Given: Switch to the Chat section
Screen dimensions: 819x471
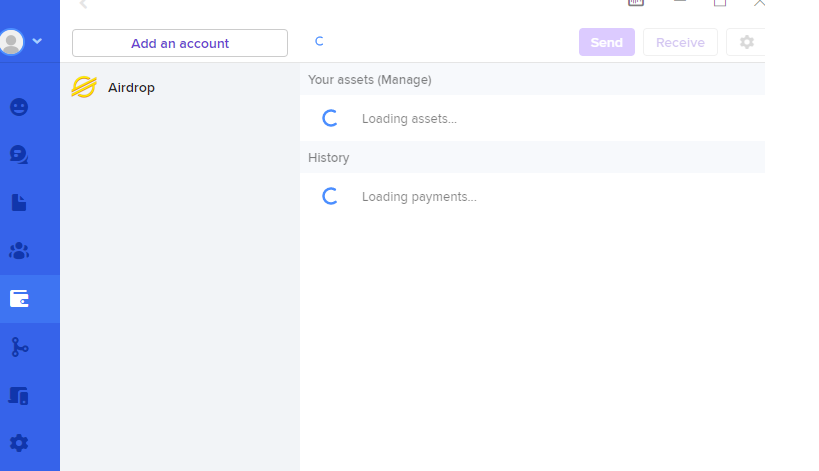Looking at the screenshot, I should point(19,155).
